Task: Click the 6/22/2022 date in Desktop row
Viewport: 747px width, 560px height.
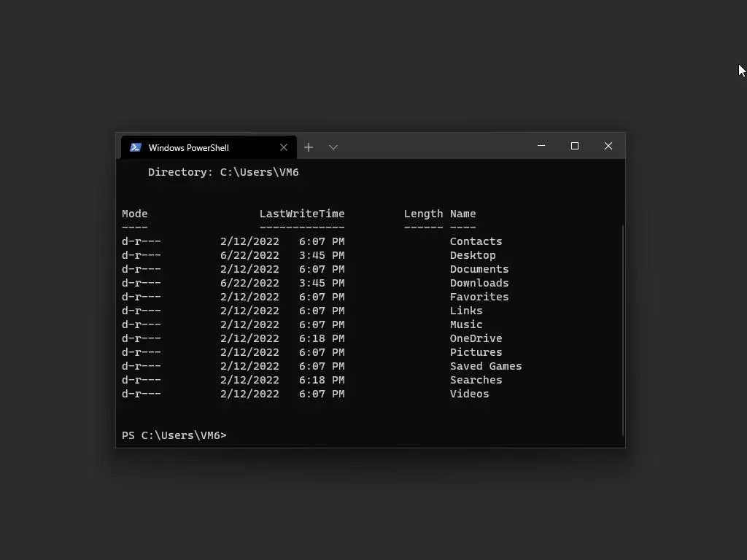Action: [x=249, y=255]
